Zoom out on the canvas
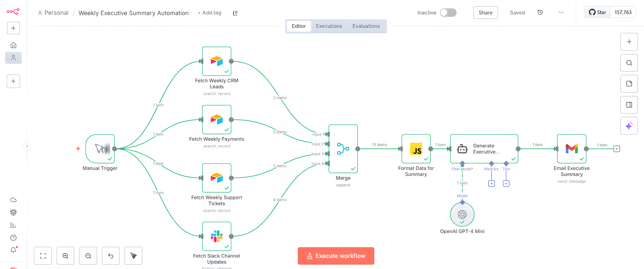644x269 pixels. (x=88, y=256)
